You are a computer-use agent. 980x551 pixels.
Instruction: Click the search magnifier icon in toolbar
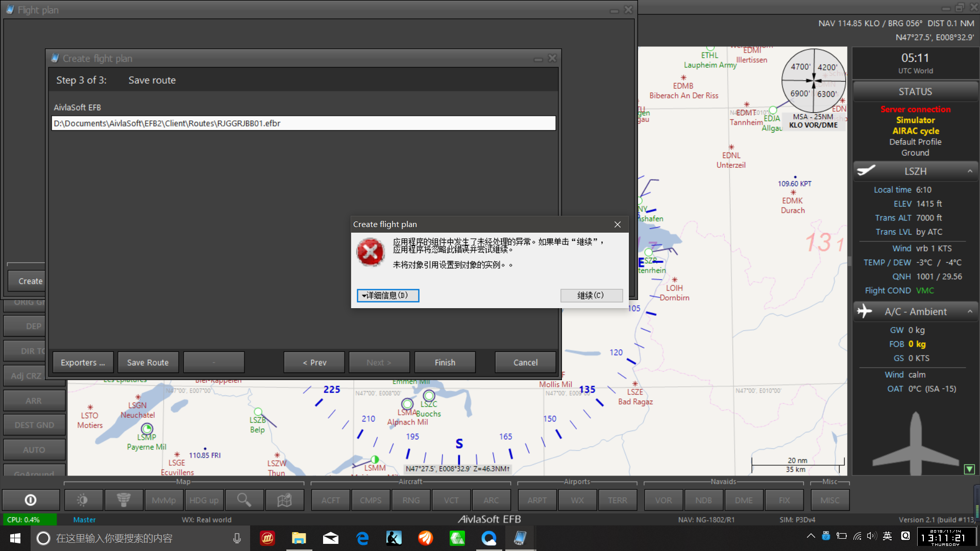click(x=243, y=499)
